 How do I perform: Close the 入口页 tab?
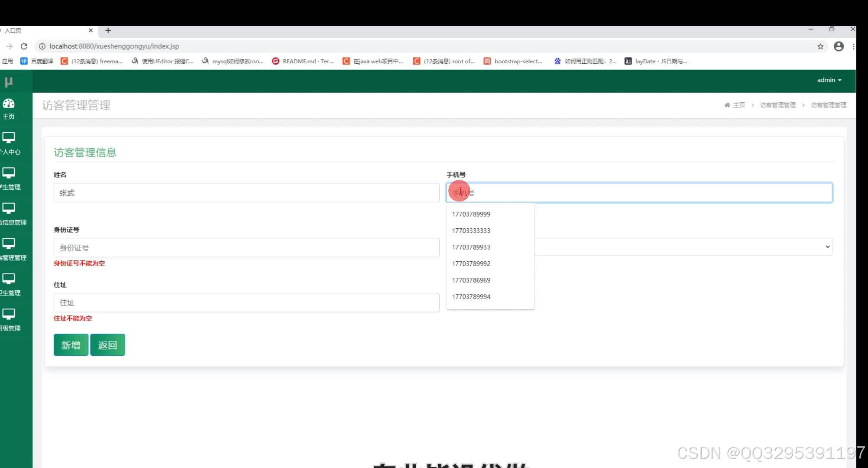point(91,30)
